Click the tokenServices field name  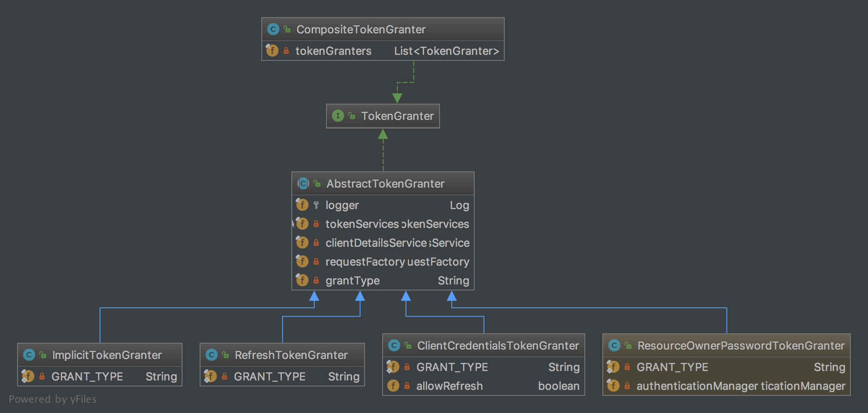pos(362,224)
